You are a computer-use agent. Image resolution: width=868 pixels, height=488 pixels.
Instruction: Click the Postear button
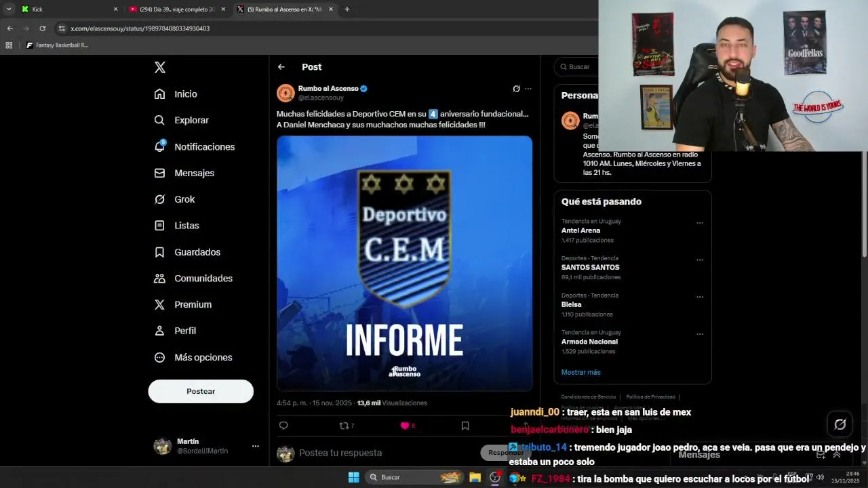pyautogui.click(x=201, y=391)
